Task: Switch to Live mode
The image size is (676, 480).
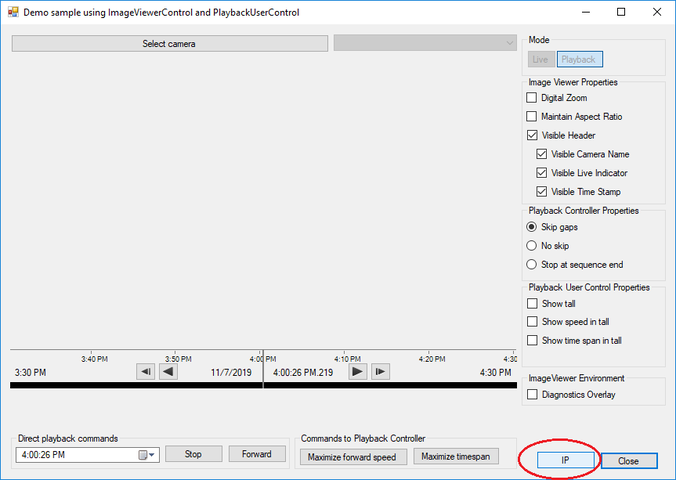Action: [x=540, y=60]
